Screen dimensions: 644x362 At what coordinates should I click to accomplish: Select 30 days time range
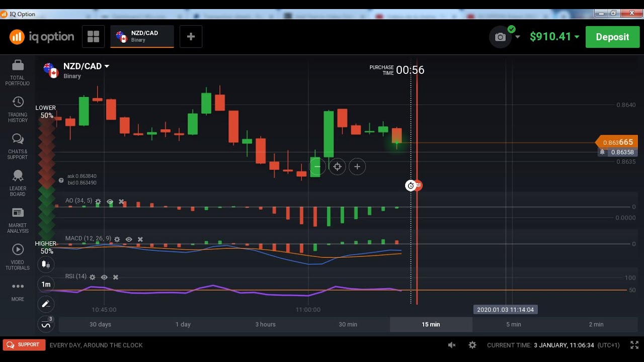click(100, 324)
